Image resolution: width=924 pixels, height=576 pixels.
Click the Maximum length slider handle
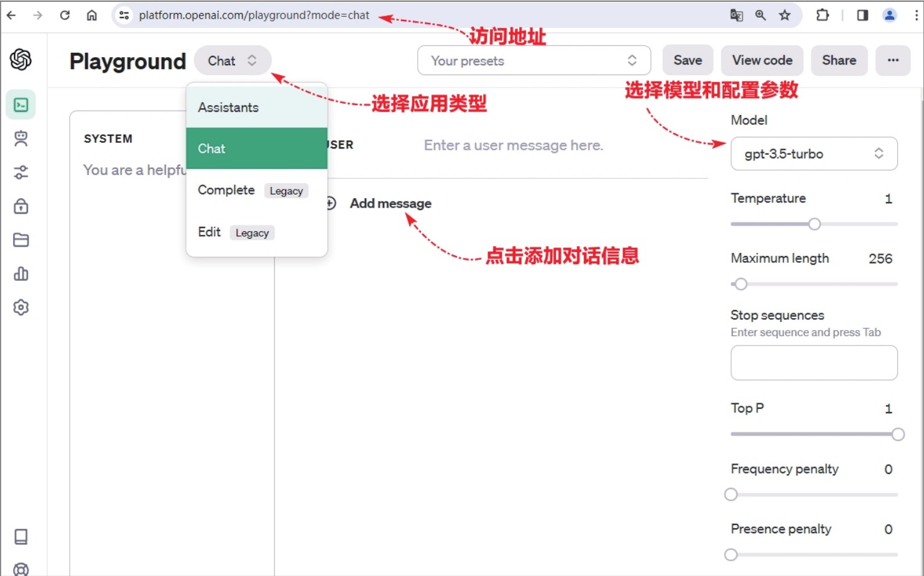pos(741,284)
